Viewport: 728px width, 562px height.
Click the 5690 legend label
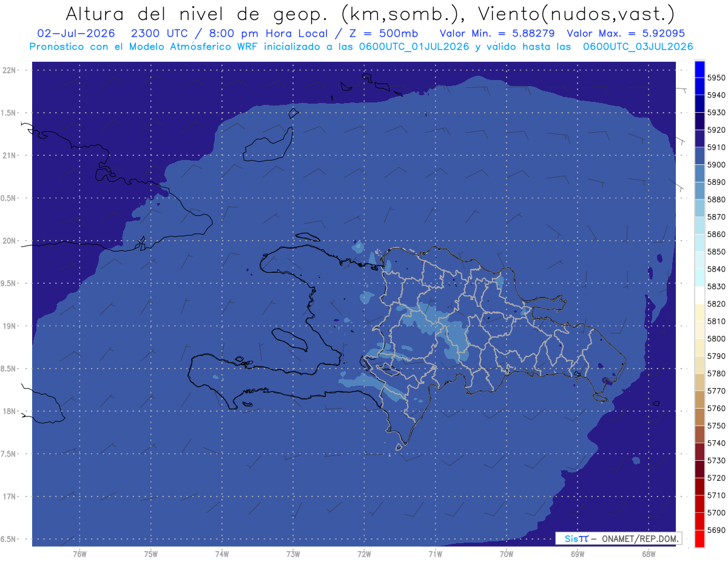pos(716,530)
